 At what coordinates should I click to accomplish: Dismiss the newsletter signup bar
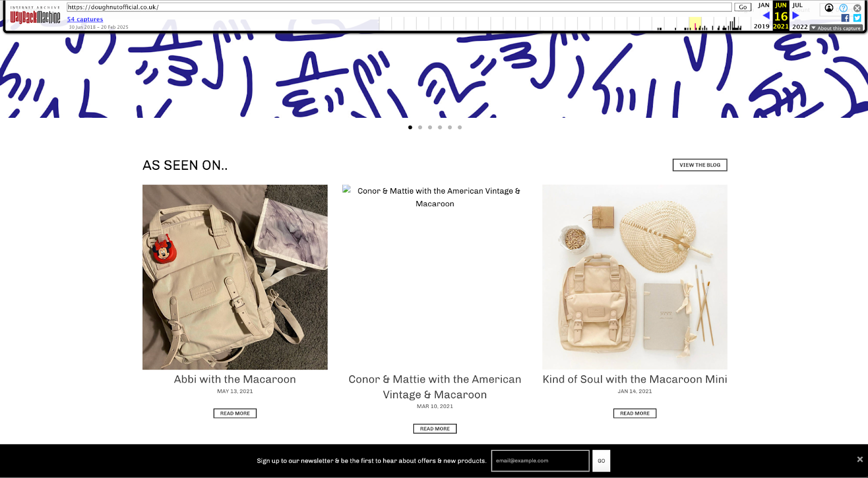click(x=860, y=460)
